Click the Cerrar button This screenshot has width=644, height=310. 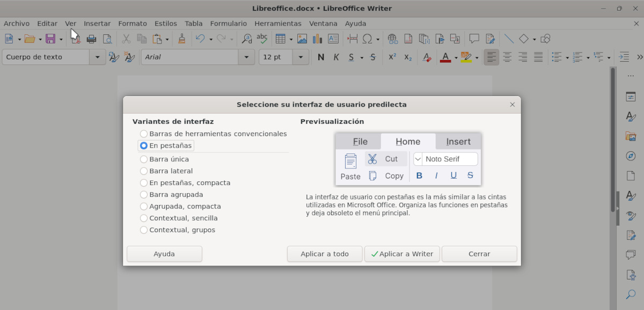pos(479,254)
